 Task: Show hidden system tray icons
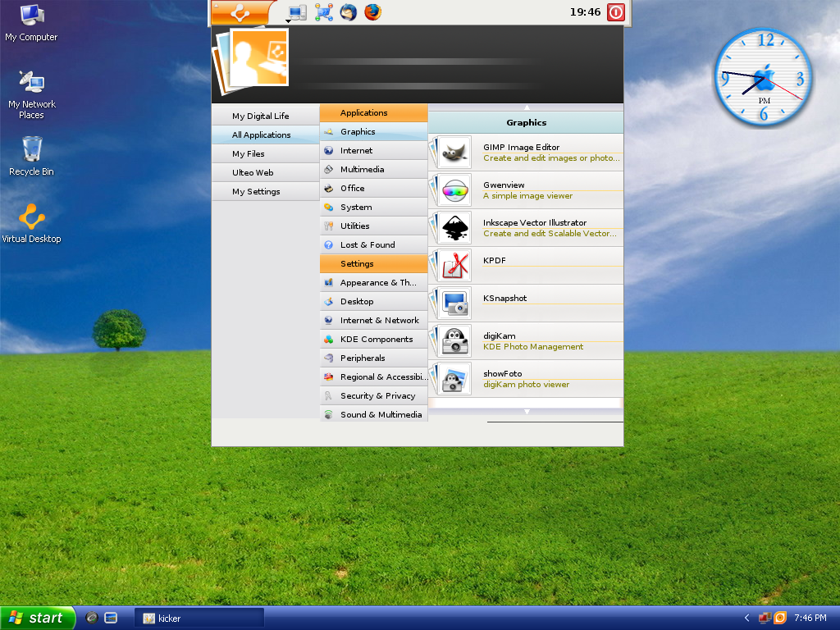pyautogui.click(x=746, y=618)
